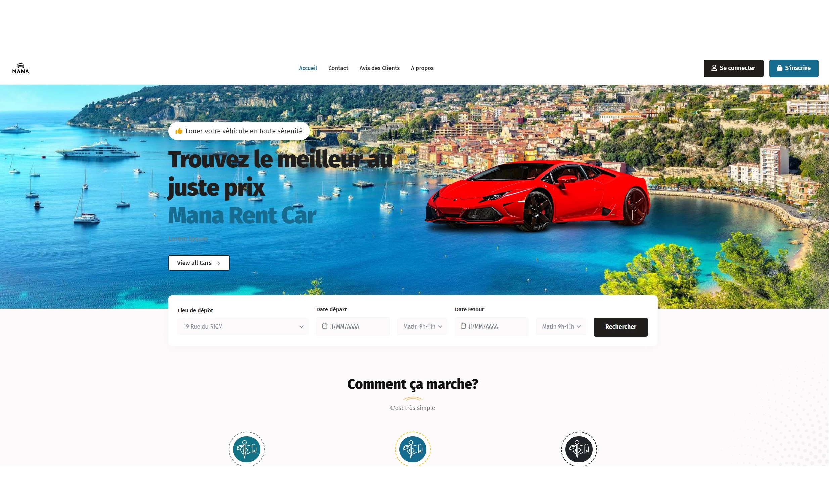Click the third circular process icon under Comment ça marche

coord(579,448)
